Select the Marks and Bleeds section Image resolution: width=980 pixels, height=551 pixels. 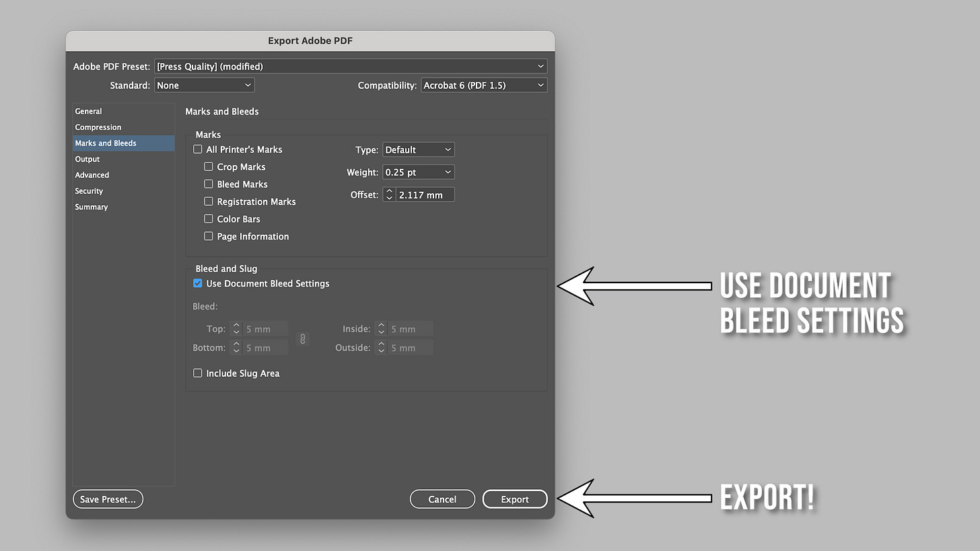pyautogui.click(x=124, y=143)
